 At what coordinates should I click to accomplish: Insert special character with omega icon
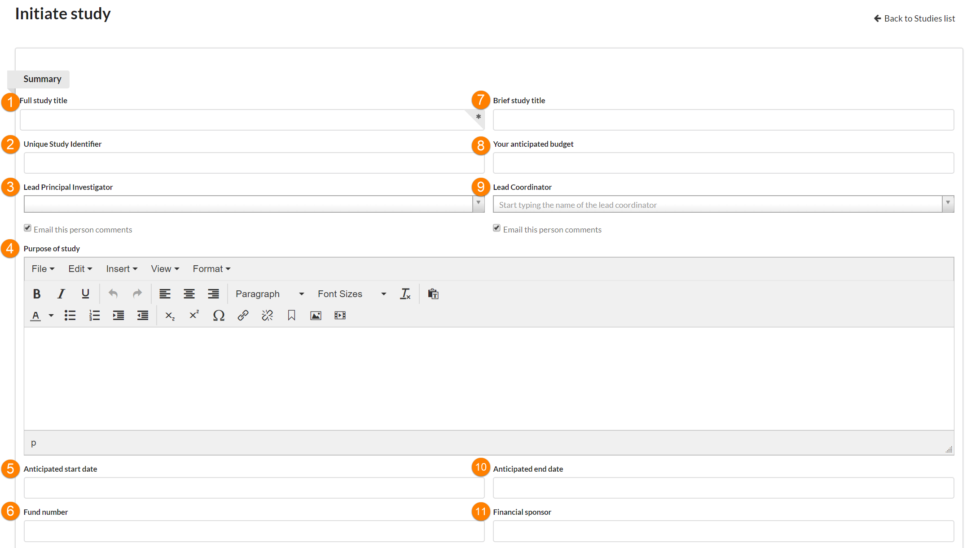[x=219, y=316]
